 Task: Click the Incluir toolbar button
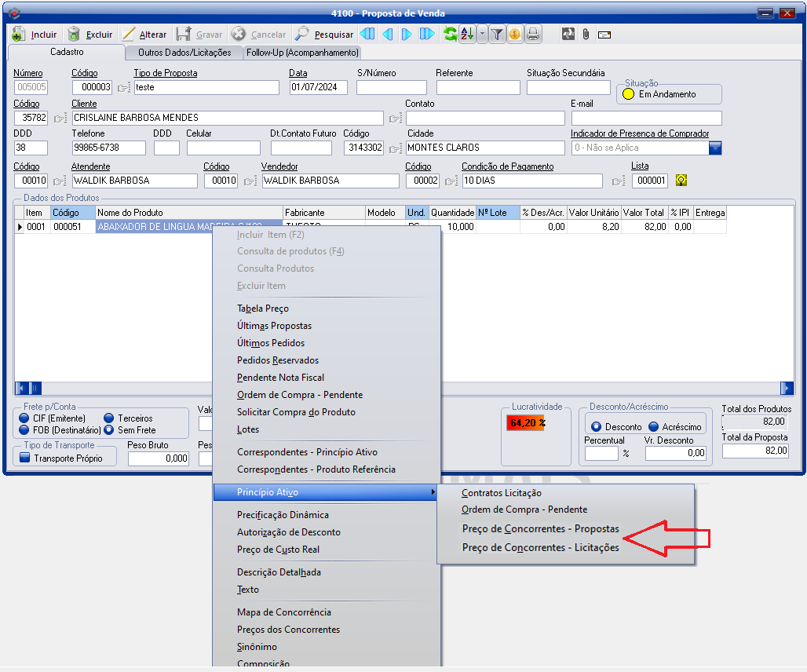click(35, 35)
